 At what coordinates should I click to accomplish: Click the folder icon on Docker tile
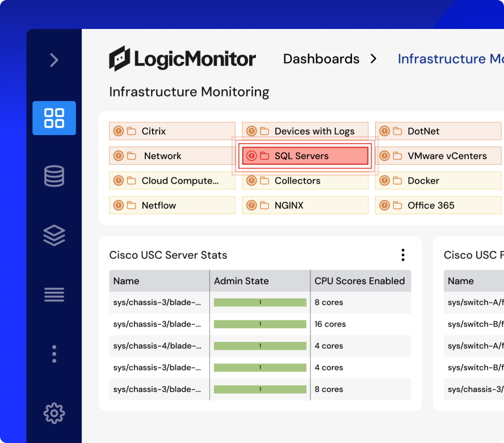[x=398, y=181]
